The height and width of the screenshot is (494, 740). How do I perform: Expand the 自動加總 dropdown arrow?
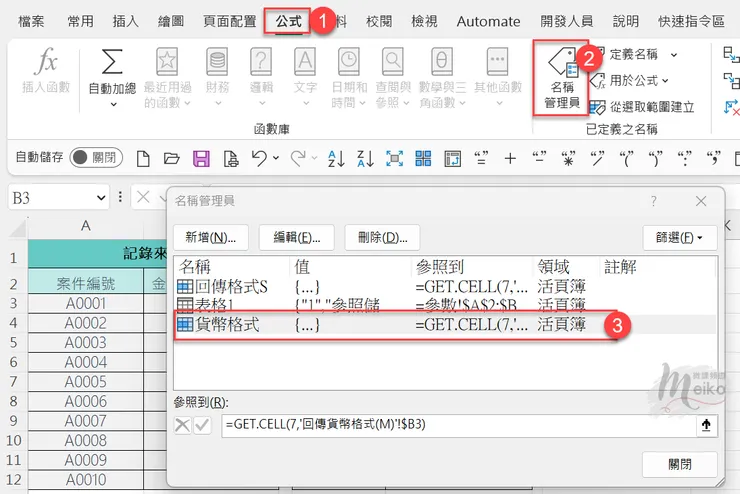[x=113, y=104]
